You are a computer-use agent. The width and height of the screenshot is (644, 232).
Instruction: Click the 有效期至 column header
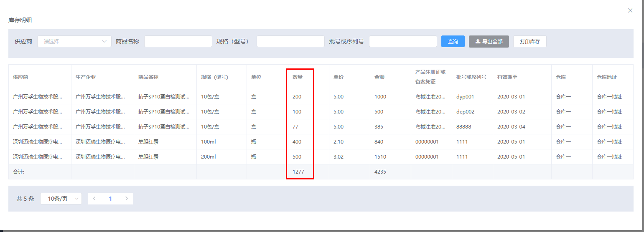(507, 77)
